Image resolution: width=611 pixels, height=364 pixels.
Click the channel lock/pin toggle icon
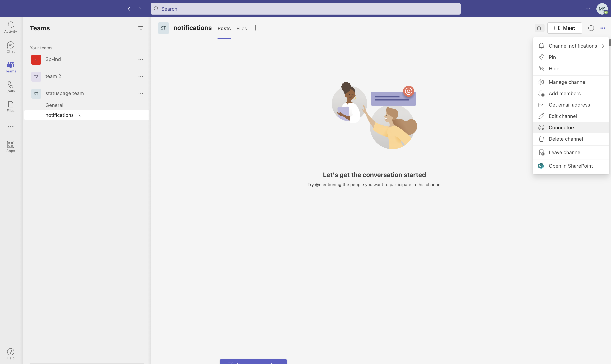point(539,28)
